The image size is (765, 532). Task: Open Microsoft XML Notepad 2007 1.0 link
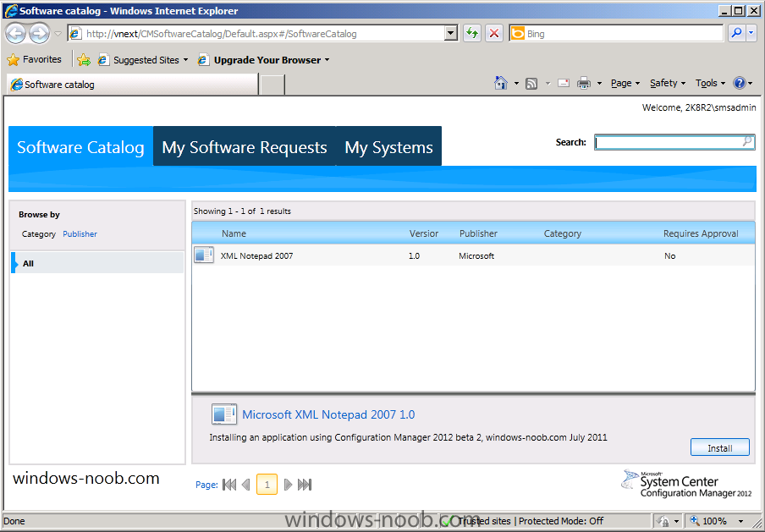point(328,414)
